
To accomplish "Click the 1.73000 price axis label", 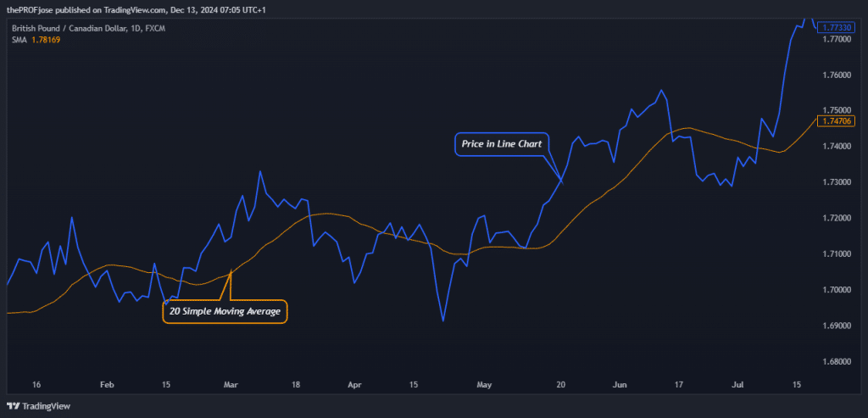I will (x=837, y=182).
